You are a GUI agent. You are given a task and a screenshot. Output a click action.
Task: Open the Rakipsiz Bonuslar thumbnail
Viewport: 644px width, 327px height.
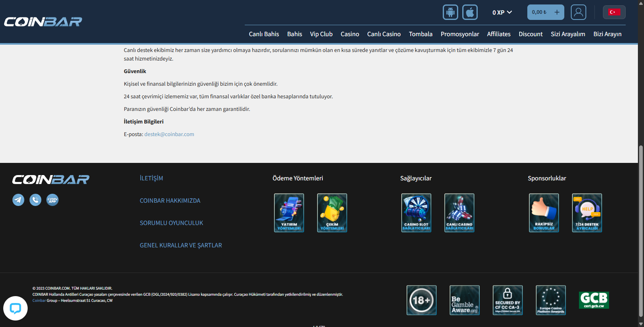tap(544, 213)
